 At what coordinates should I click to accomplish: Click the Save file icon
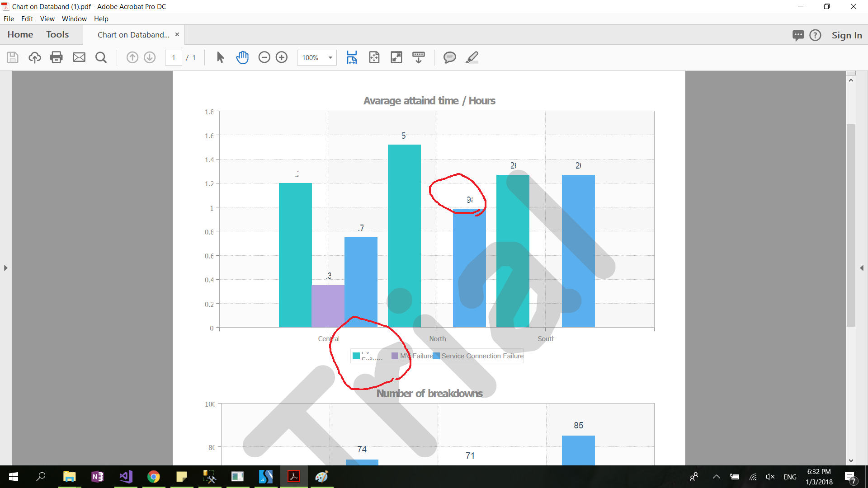[x=13, y=57]
